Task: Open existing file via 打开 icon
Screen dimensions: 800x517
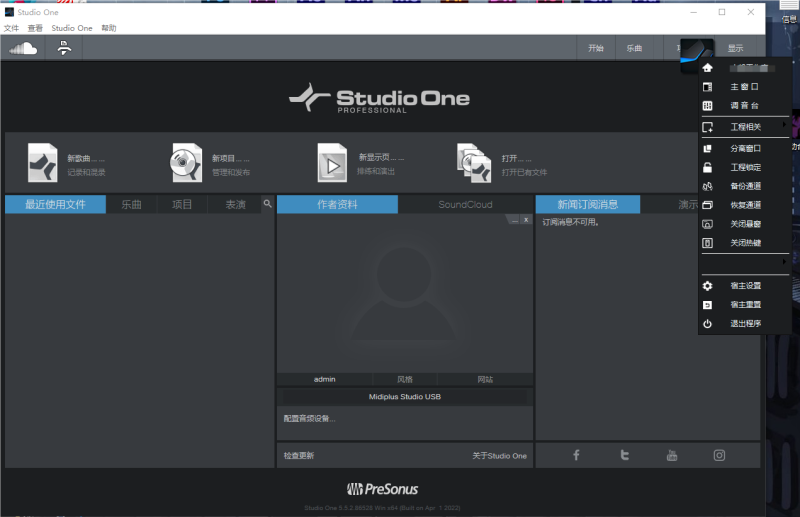Action: coord(474,163)
